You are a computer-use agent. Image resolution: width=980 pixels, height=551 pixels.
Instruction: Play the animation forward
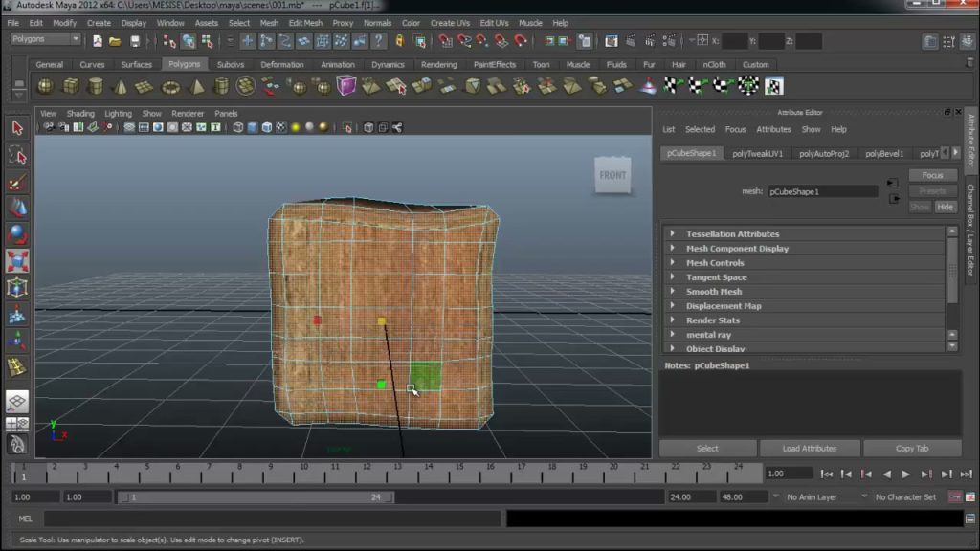pyautogui.click(x=905, y=474)
